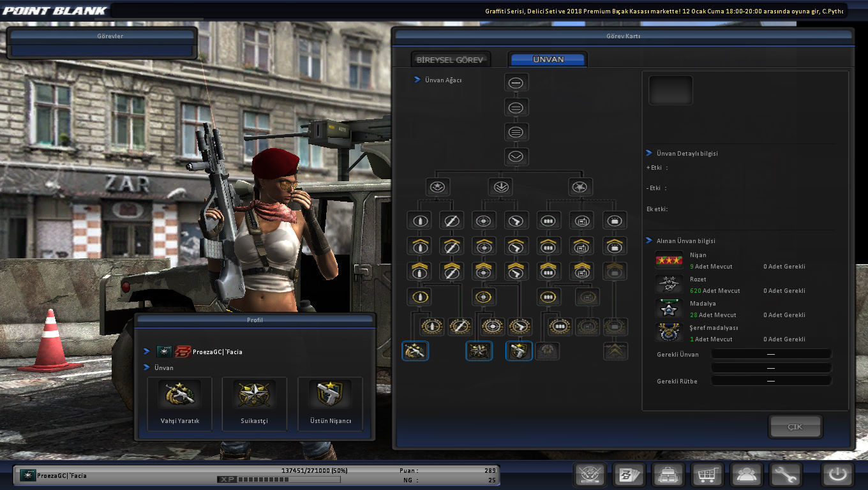
Task: Click the Puan value 289
Action: point(490,471)
